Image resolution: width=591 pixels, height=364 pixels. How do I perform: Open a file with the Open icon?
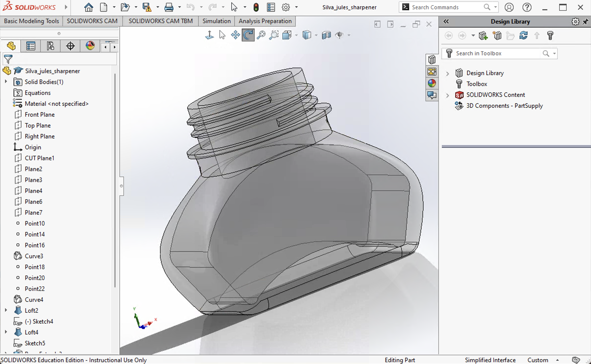(x=125, y=7)
